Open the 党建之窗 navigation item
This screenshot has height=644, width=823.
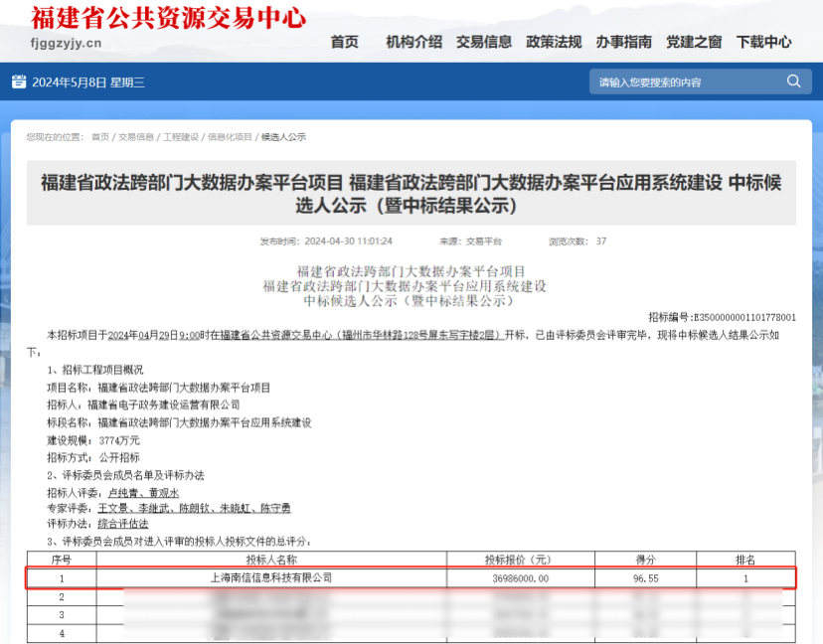click(x=694, y=42)
